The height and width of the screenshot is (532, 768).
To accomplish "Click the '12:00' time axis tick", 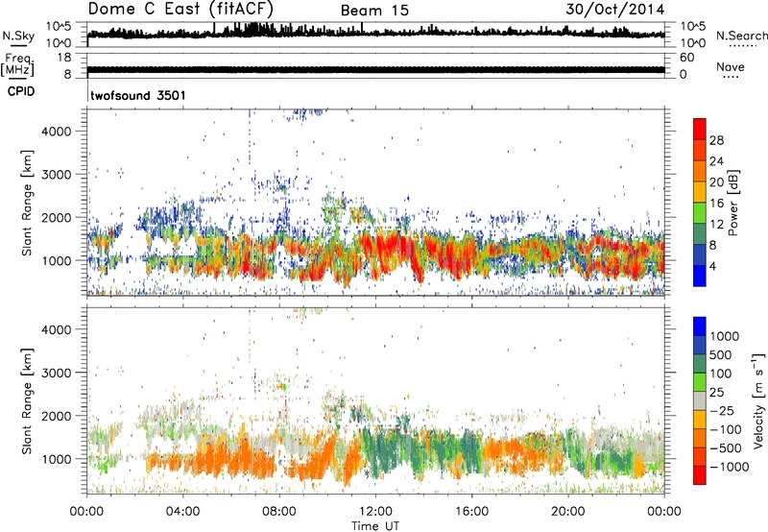I will (x=374, y=512).
